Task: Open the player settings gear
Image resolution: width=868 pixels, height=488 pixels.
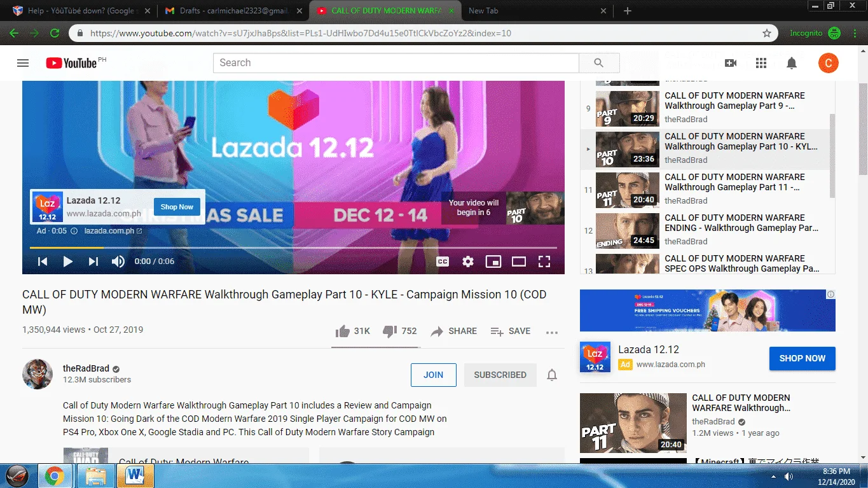Action: 468,261
